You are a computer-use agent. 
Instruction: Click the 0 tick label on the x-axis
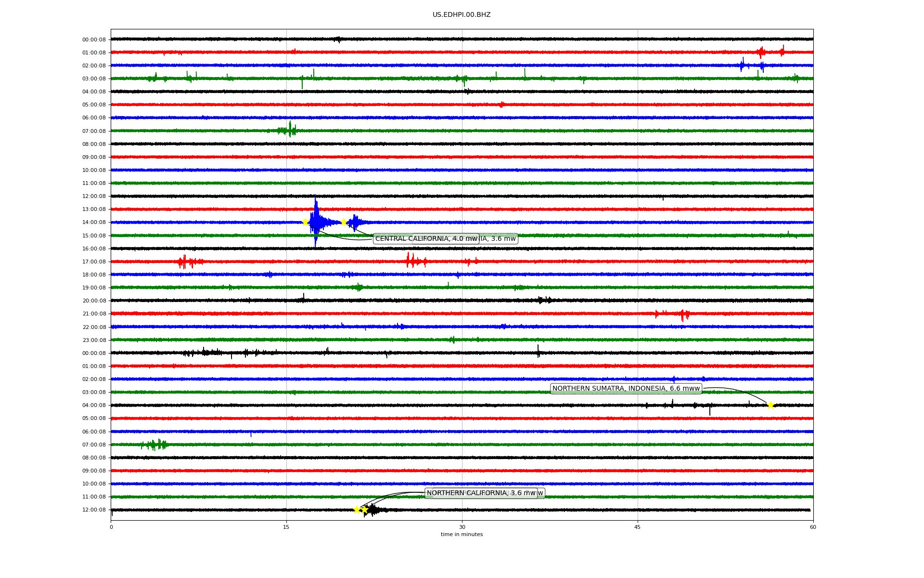pos(111,527)
